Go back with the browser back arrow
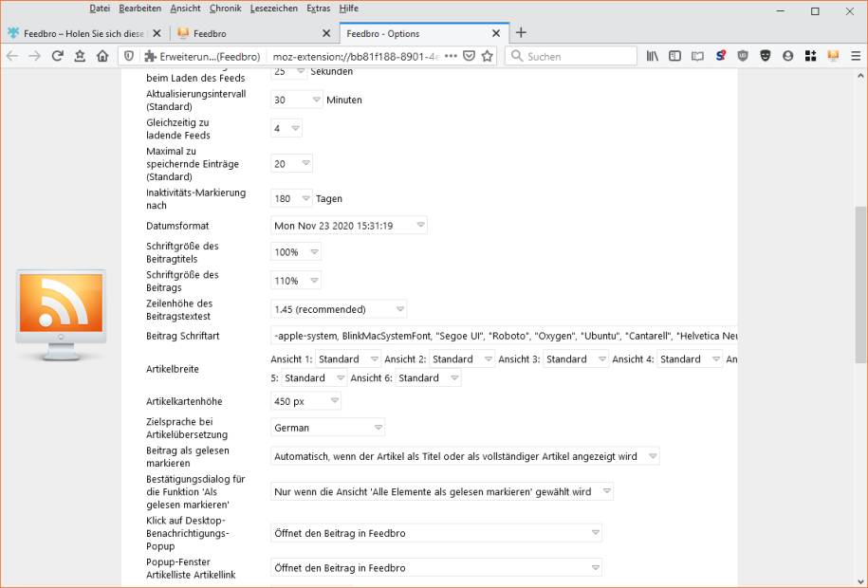 click(12, 56)
